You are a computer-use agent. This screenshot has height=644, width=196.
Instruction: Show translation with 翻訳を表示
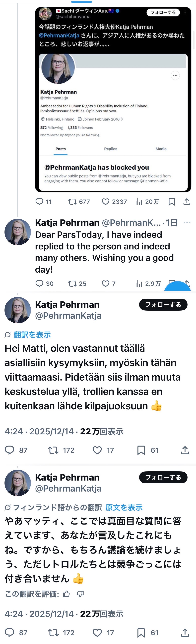[32, 335]
